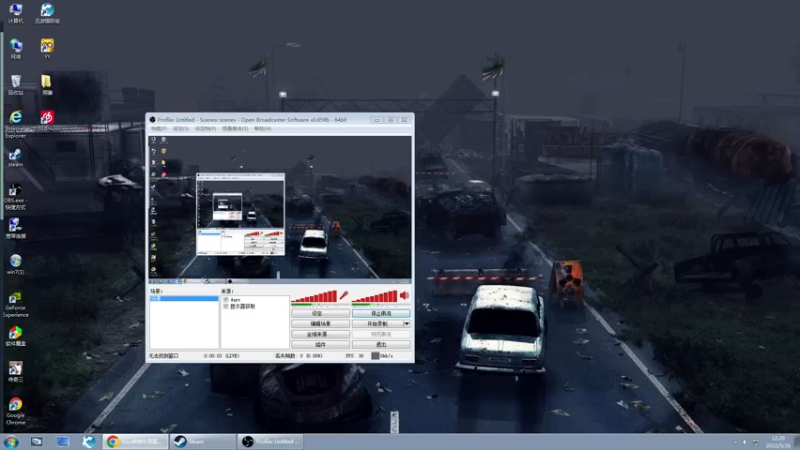The width and height of the screenshot is (800, 450).
Task: Launch GeForce Experience from the desktop
Action: click(x=15, y=305)
